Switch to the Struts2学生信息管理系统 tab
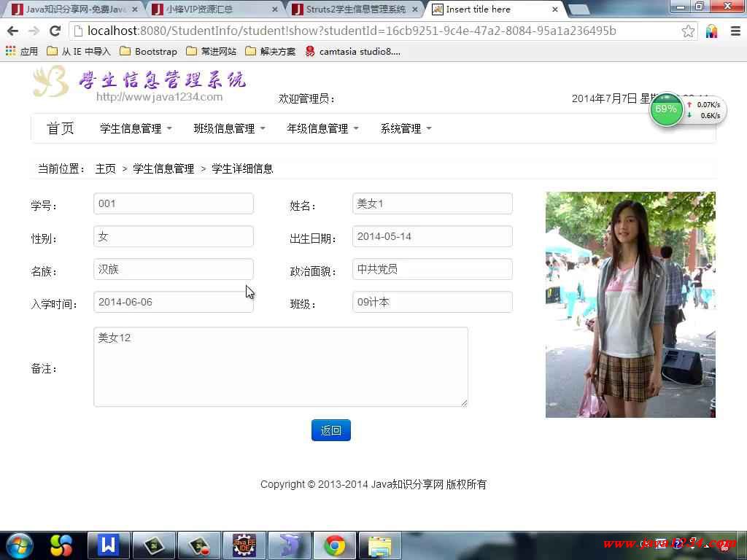 coord(355,9)
